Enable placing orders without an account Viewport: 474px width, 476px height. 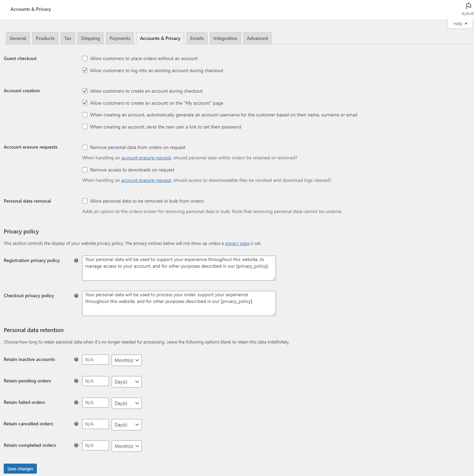(x=85, y=58)
